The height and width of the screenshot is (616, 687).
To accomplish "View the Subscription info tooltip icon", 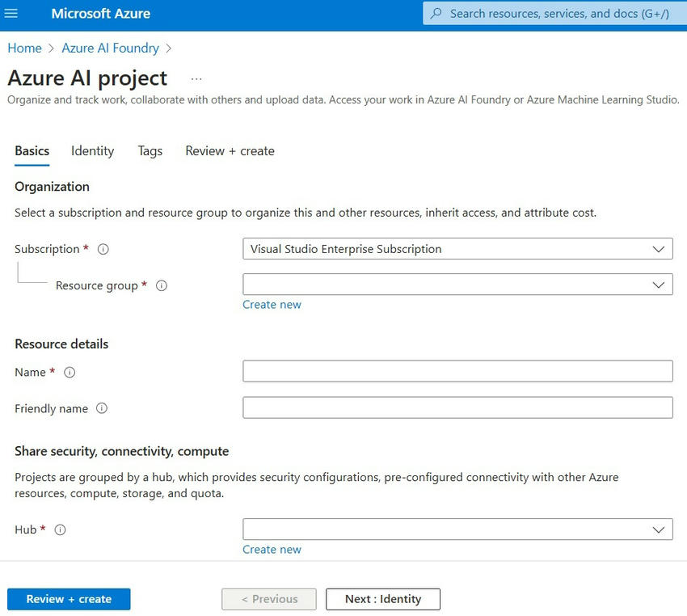I will pos(103,249).
